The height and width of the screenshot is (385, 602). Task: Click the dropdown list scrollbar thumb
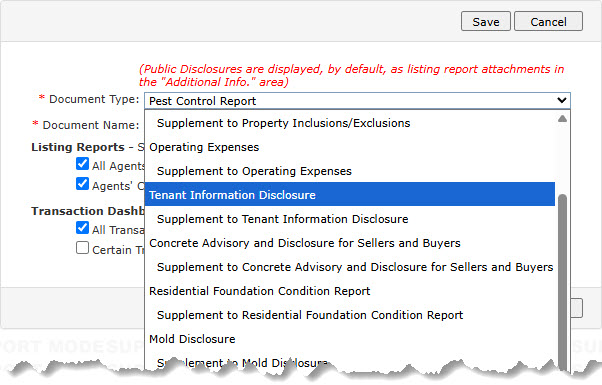point(562,282)
